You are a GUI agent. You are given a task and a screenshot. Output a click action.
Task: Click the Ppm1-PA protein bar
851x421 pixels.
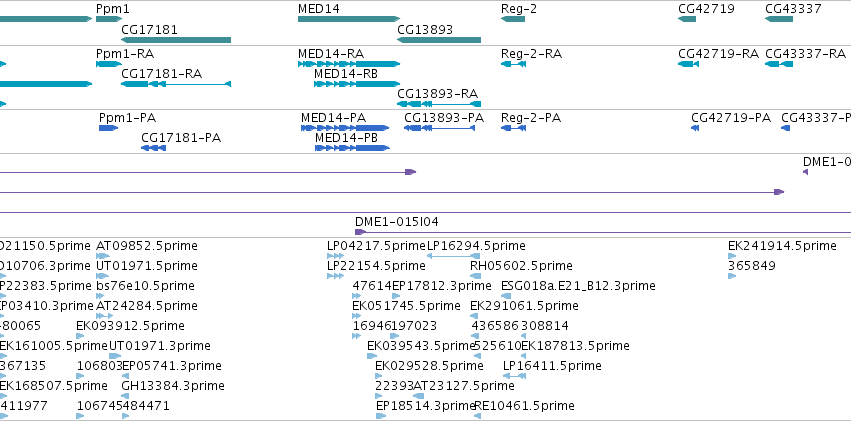108,128
